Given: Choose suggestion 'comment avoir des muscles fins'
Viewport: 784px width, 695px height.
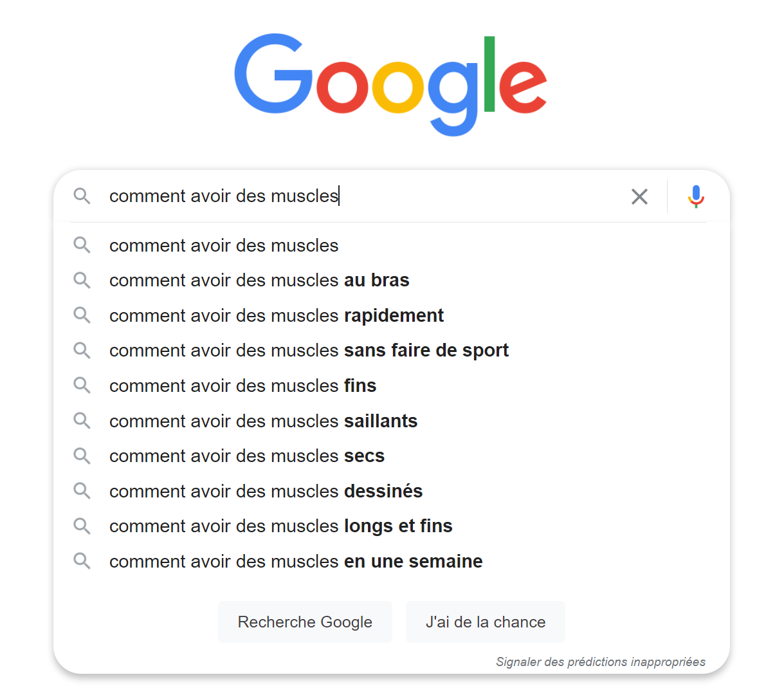Looking at the screenshot, I should (x=242, y=385).
